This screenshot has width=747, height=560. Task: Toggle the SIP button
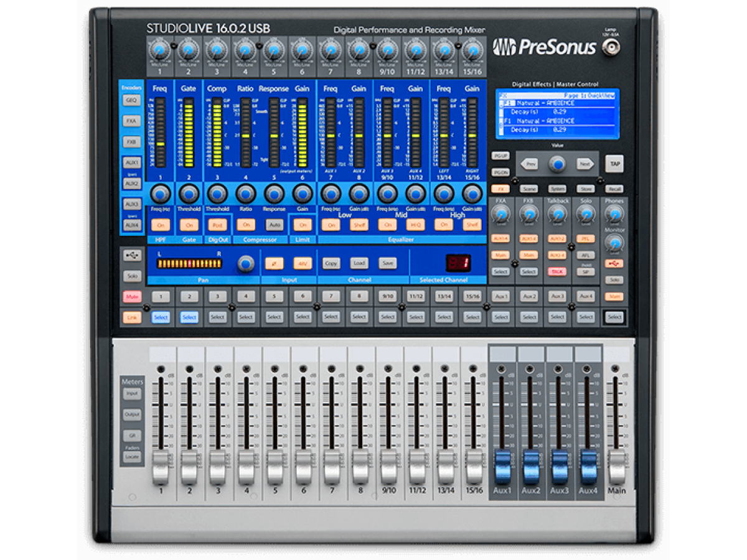tap(585, 272)
